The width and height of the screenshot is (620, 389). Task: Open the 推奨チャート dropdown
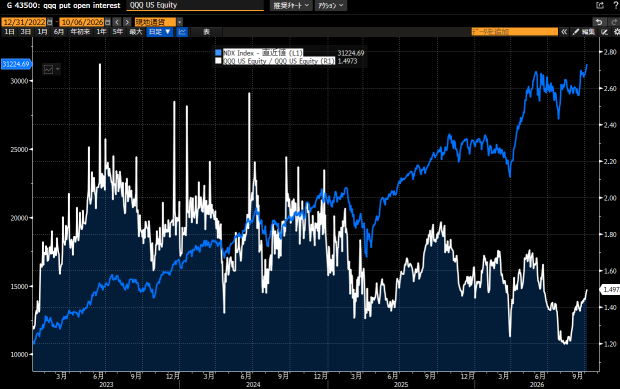[291, 6]
